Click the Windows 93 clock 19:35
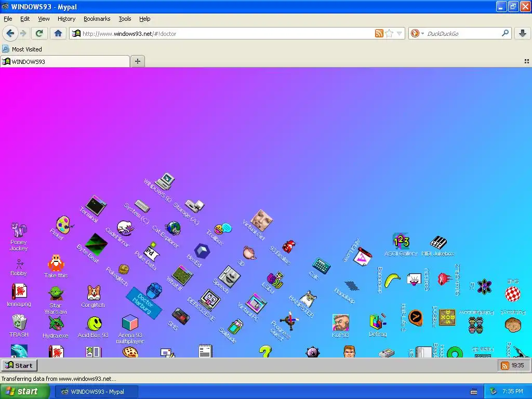 [518, 365]
